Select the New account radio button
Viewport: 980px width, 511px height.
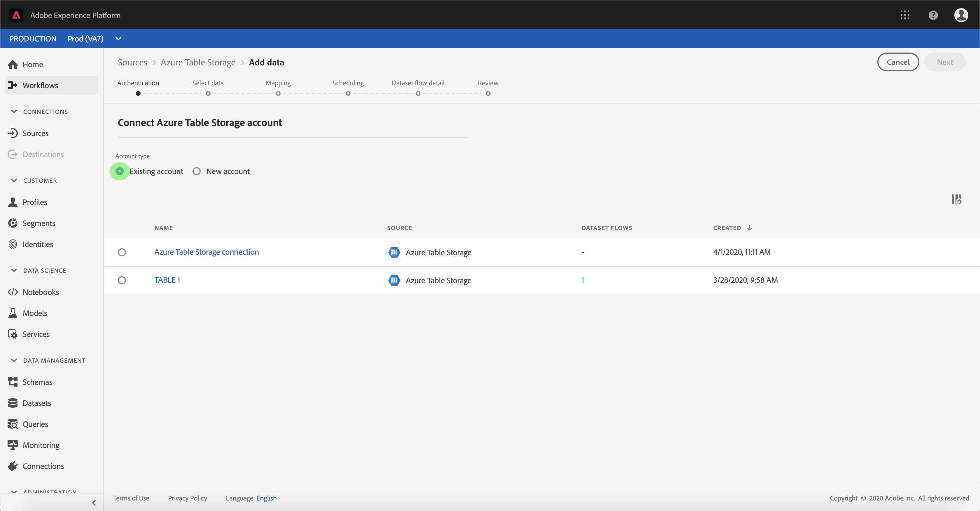[197, 171]
